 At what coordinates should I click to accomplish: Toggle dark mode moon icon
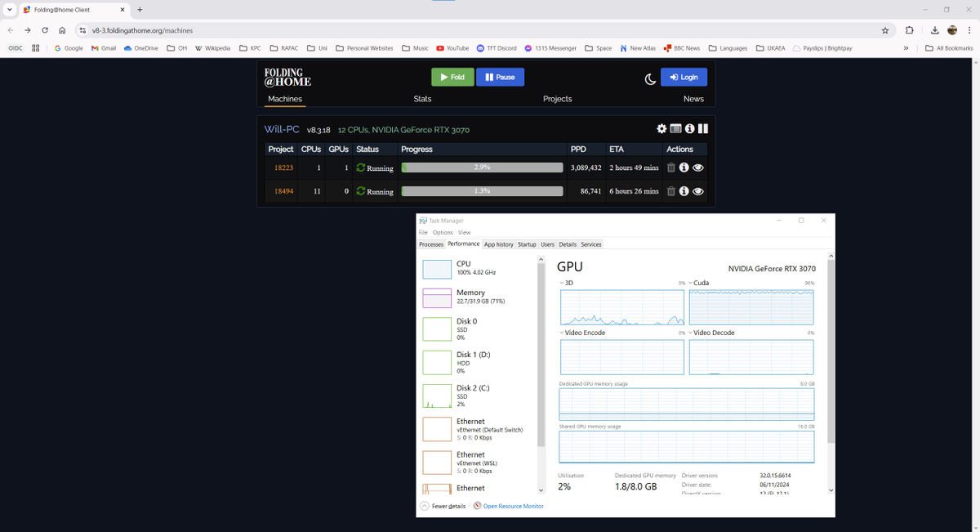pyautogui.click(x=650, y=78)
